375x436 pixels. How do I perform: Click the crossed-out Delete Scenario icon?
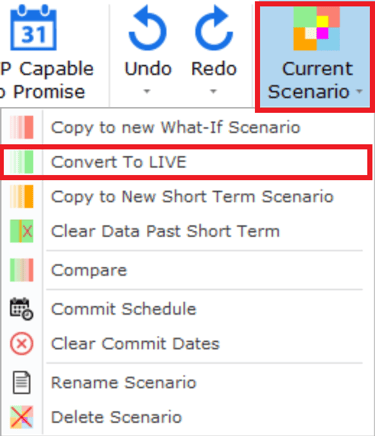22,417
